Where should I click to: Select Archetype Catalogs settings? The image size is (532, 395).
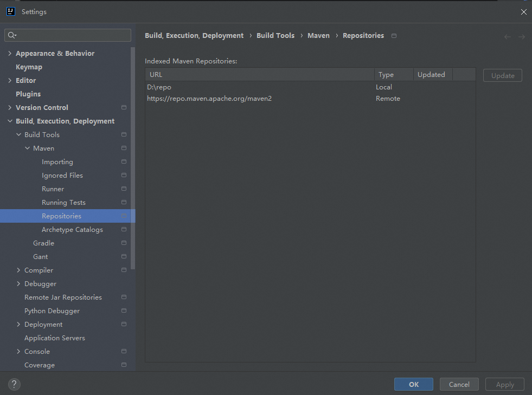[72, 230]
